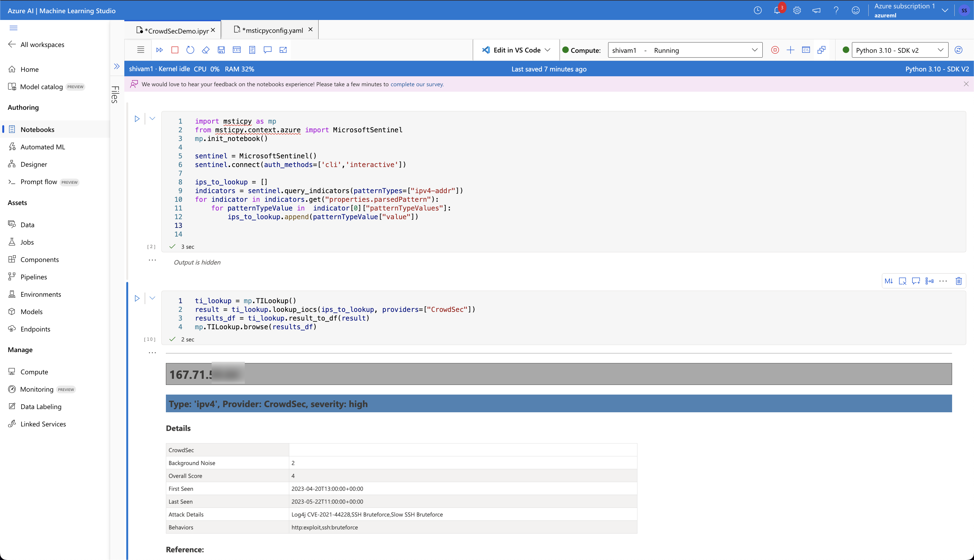Click the Add Cell below plus icon
The width and height of the screenshot is (974, 560).
791,50
